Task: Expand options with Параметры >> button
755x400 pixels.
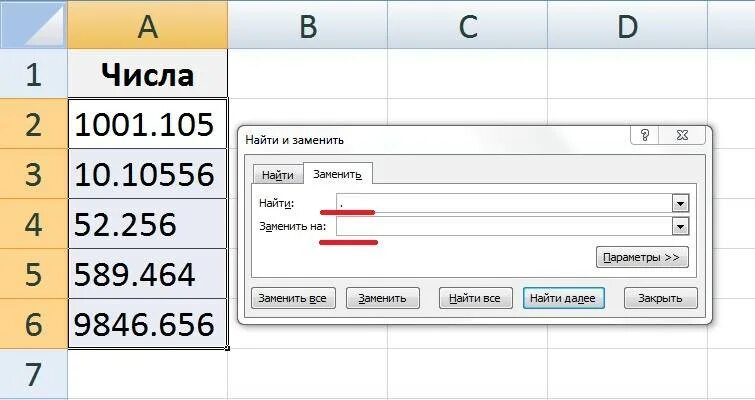Action: pyautogui.click(x=642, y=257)
